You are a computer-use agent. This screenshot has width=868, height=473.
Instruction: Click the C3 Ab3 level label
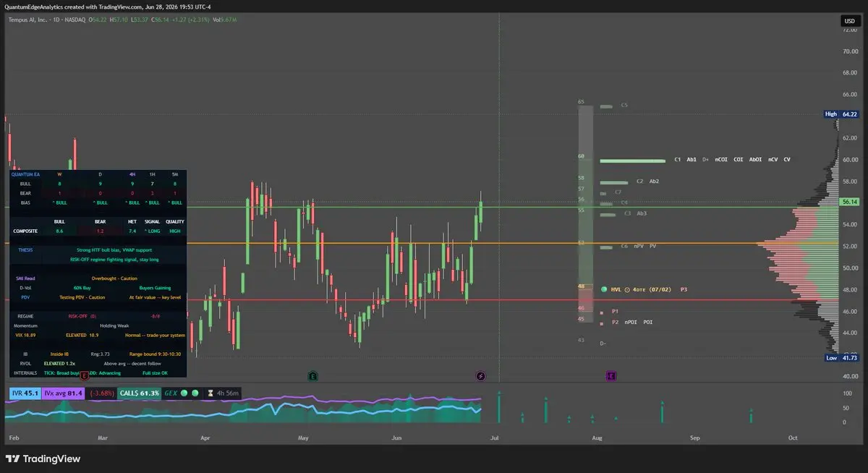(x=636, y=213)
